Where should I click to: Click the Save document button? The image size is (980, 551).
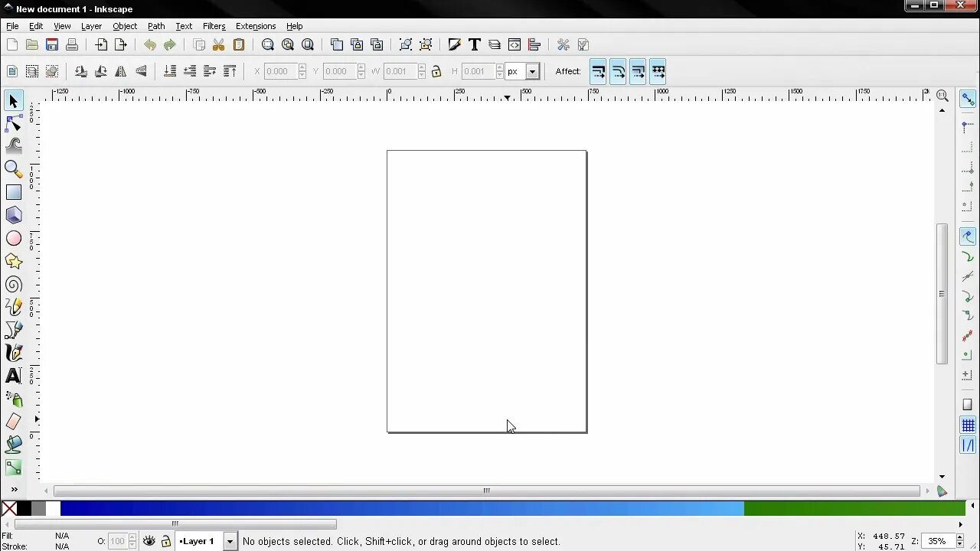point(52,44)
